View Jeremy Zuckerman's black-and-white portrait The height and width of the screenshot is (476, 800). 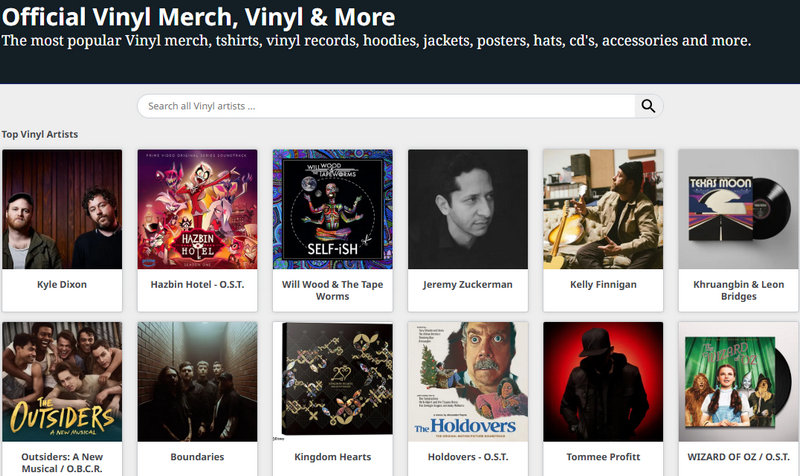point(468,209)
